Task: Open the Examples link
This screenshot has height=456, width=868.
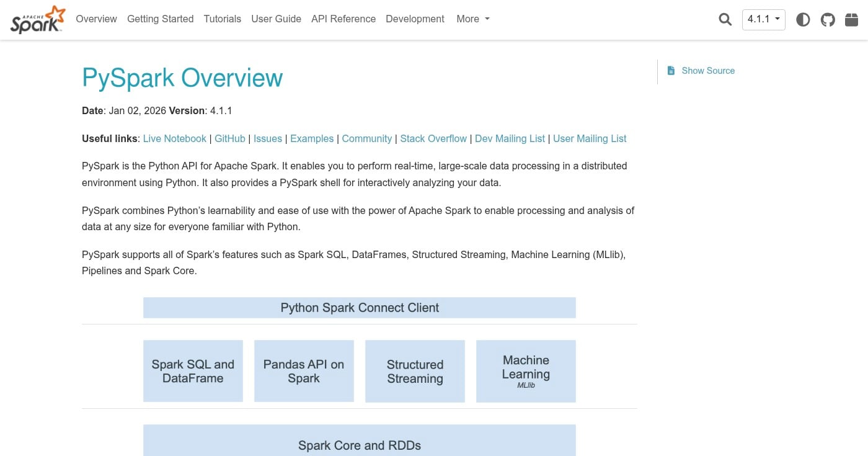Action: (x=312, y=139)
